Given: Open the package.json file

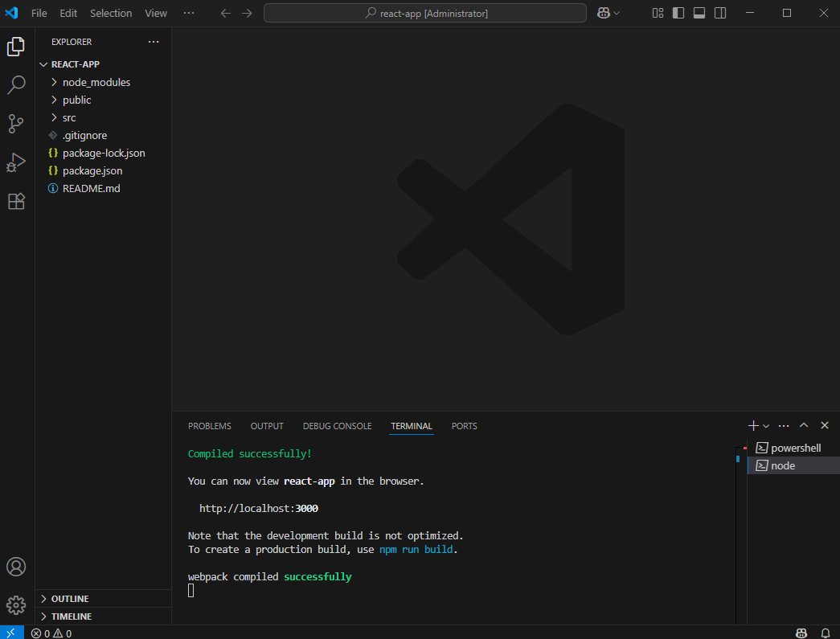Looking at the screenshot, I should pyautogui.click(x=104, y=170).
